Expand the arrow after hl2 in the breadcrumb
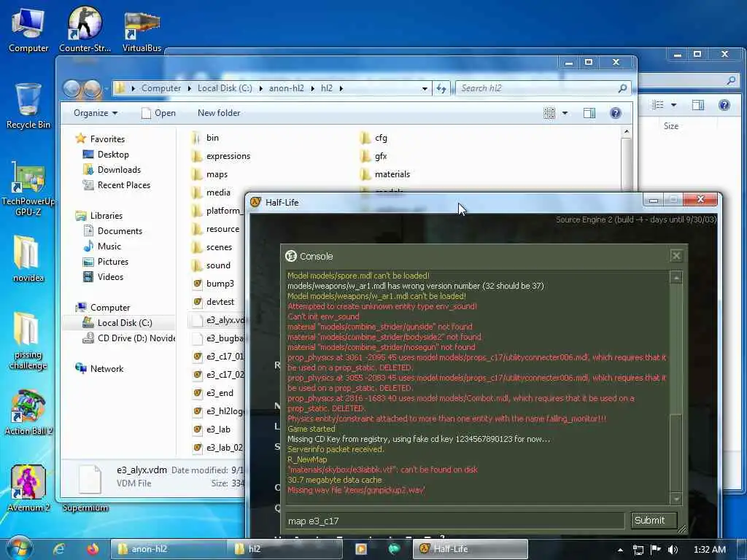 click(341, 88)
